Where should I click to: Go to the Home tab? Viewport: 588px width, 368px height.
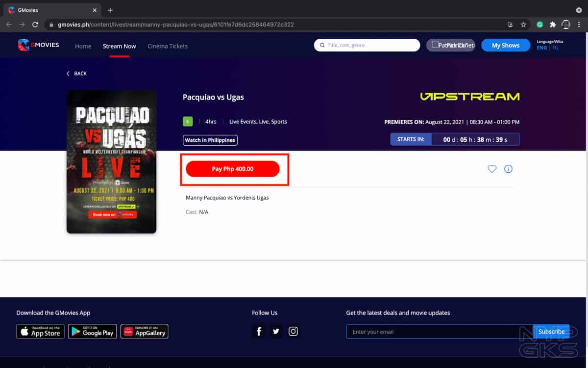pyautogui.click(x=83, y=46)
